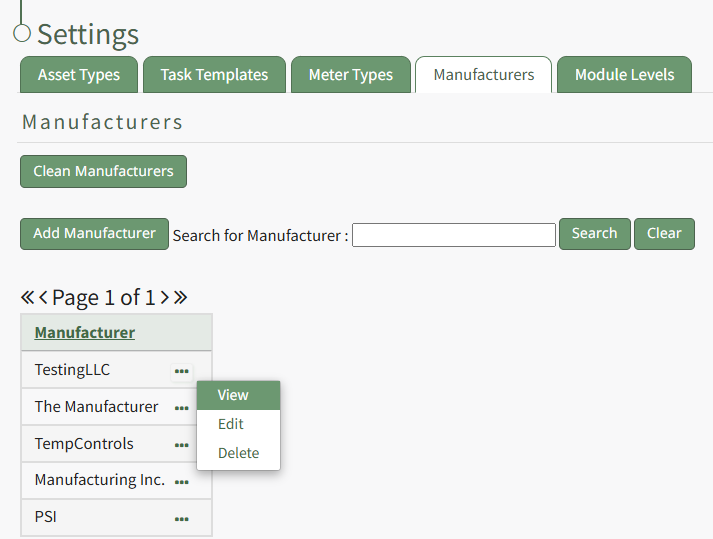
Task: Sort by the Manufacturer column header
Action: click(x=85, y=333)
